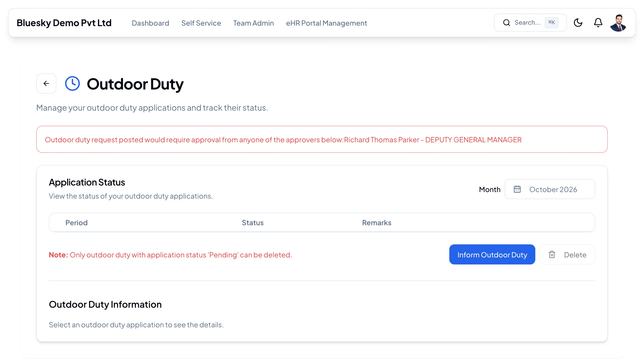Click the search magnifier icon
This screenshot has width=644, height=362.
tap(506, 23)
